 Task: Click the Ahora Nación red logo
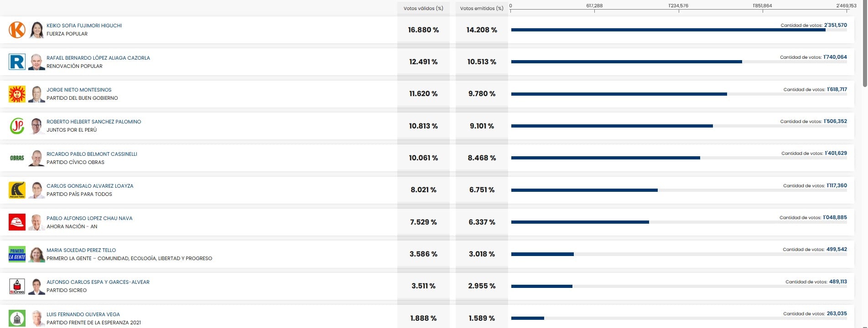[x=17, y=222]
